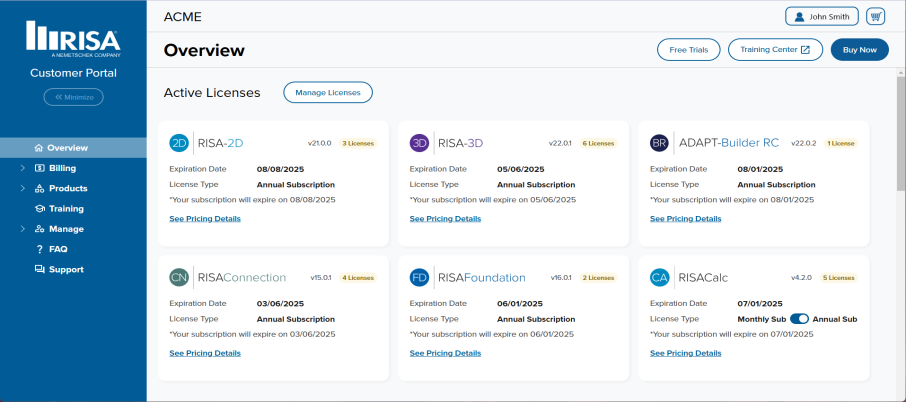
Task: Toggle RISACalc Monthly/Annual subscription switch
Action: [799, 319]
